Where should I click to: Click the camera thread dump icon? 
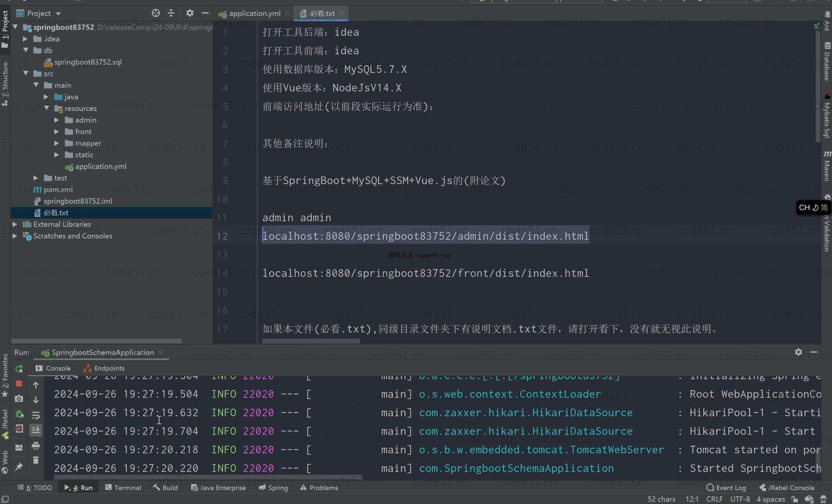click(x=19, y=399)
